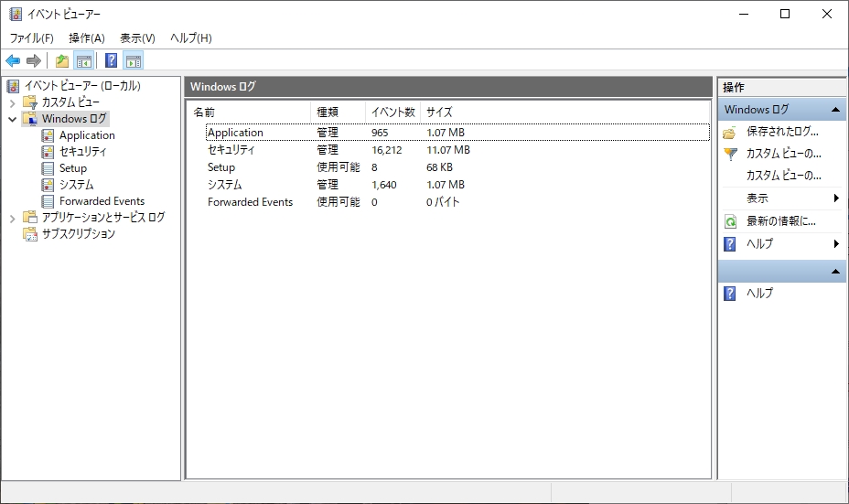Open the 表示 submenu arrow in actions
The image size is (849, 504).
(x=836, y=198)
